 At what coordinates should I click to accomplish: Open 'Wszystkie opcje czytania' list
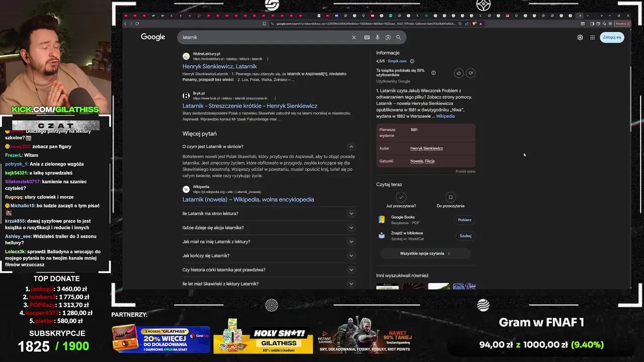tap(425, 253)
